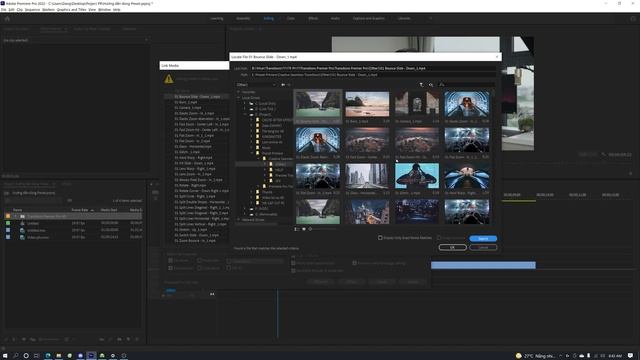The image size is (640, 360).
Task: Expand the C: Local Disk drive
Action: (x=245, y=103)
